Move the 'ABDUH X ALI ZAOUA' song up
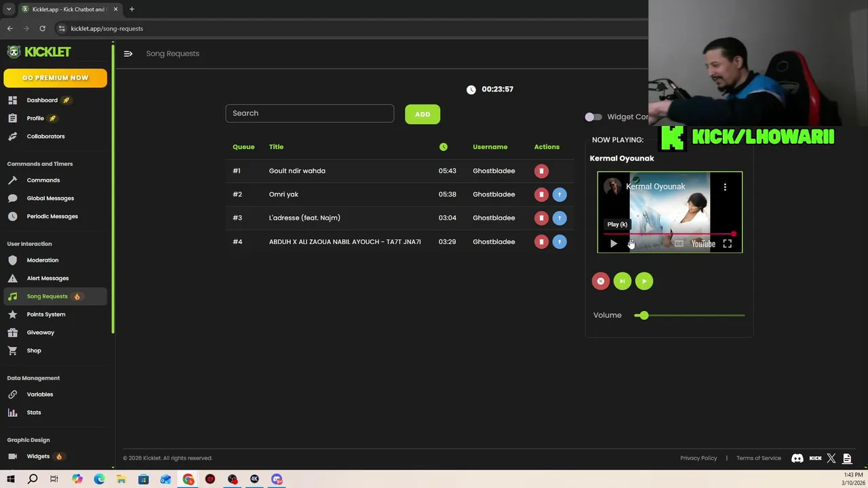The width and height of the screenshot is (868, 488). pyautogui.click(x=559, y=242)
